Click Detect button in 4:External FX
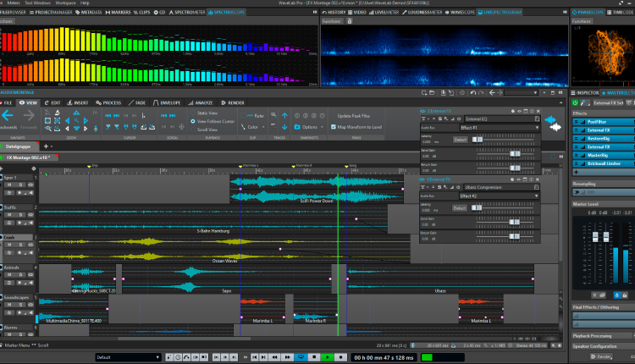The image size is (635, 364). pos(459,208)
